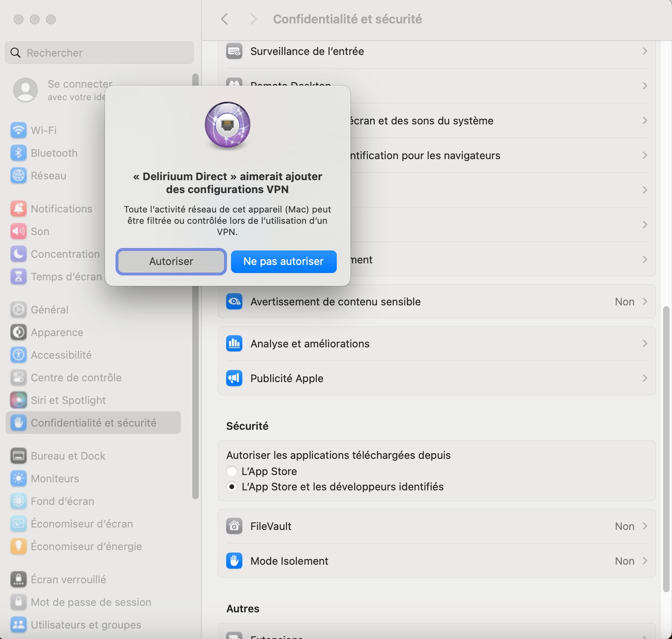672x639 pixels.
Task: Choose the Moniteurs sidebar label
Action: tap(55, 479)
